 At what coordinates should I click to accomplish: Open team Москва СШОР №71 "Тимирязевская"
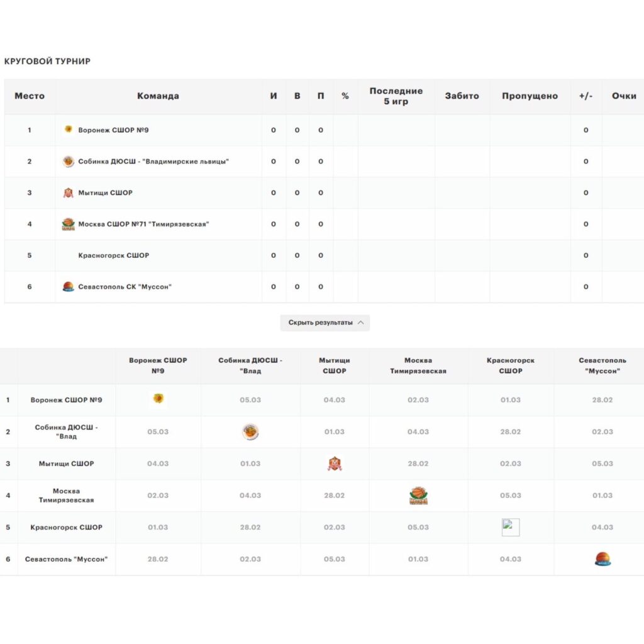pos(143,225)
